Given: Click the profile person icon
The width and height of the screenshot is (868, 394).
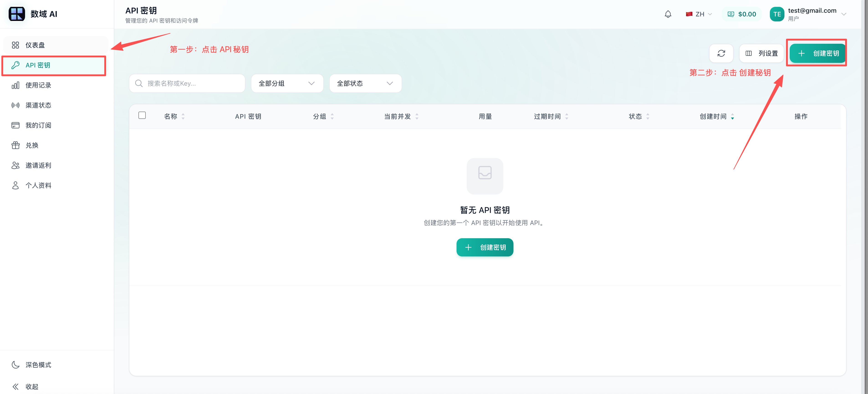Looking at the screenshot, I should click(15, 185).
